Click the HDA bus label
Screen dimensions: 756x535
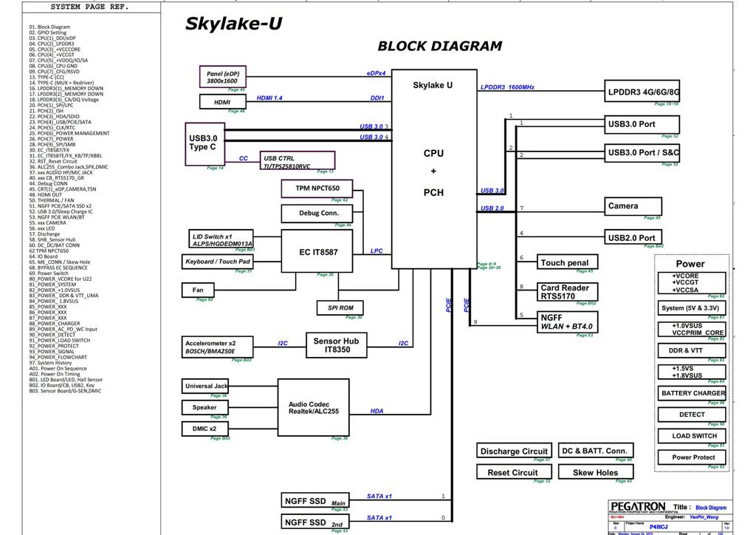coord(377,411)
